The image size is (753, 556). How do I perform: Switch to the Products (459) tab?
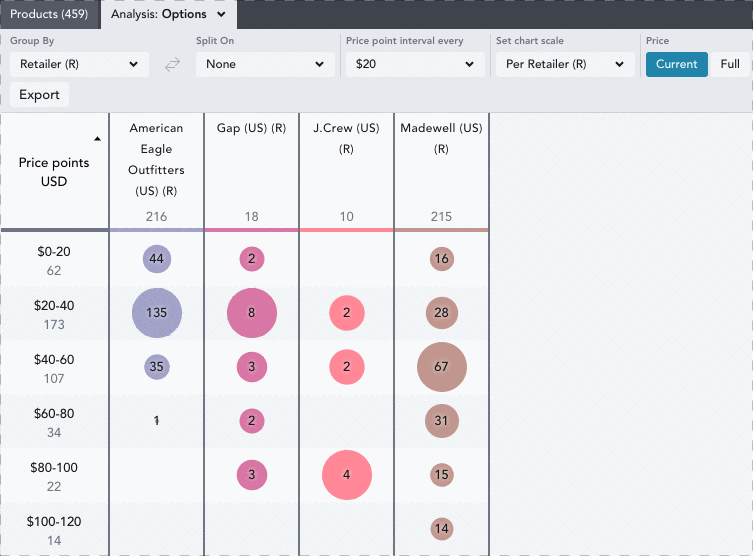(x=49, y=14)
